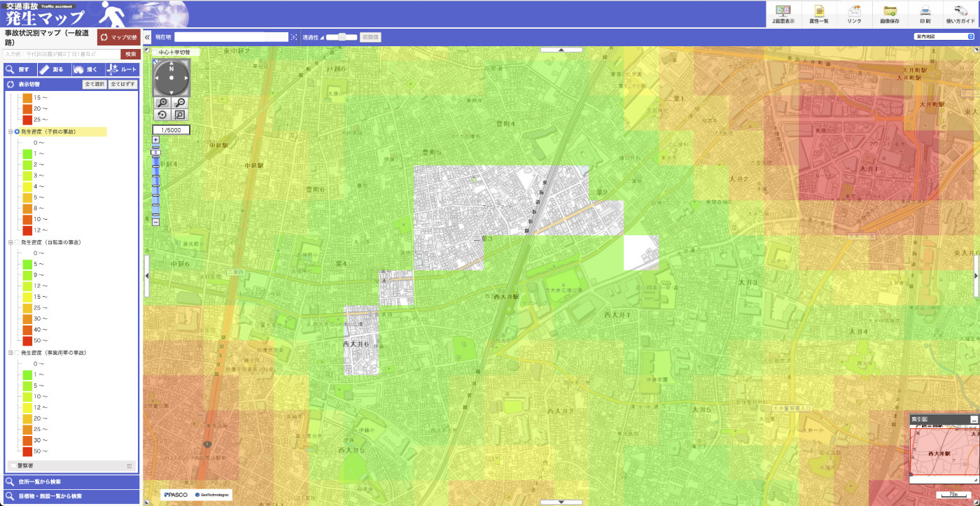
Task: Save the map with 画像保存
Action: [x=890, y=14]
